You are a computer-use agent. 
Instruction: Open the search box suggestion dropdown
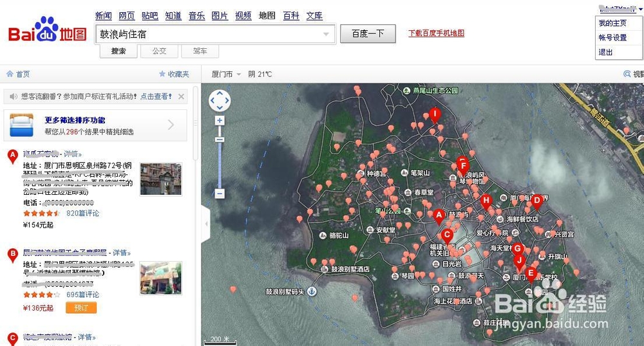point(326,34)
